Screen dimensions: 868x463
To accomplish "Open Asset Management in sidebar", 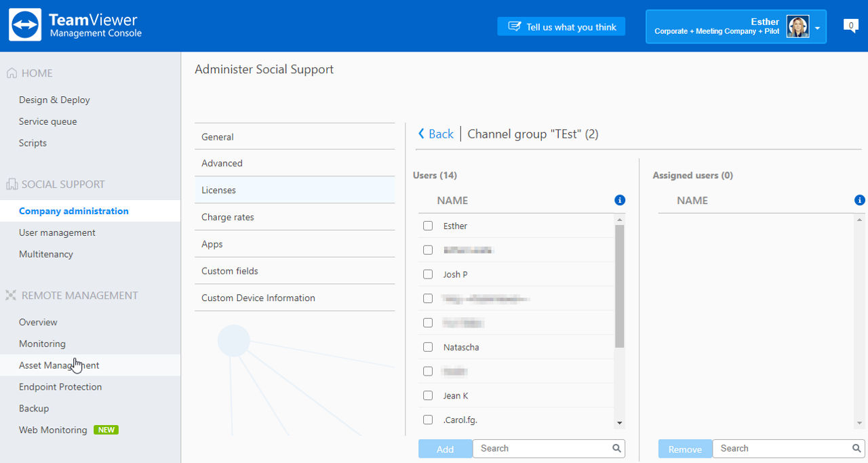I will 59,365.
